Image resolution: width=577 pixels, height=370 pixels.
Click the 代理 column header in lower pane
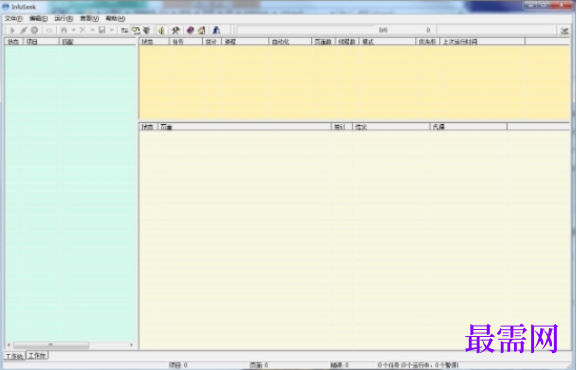coord(468,127)
